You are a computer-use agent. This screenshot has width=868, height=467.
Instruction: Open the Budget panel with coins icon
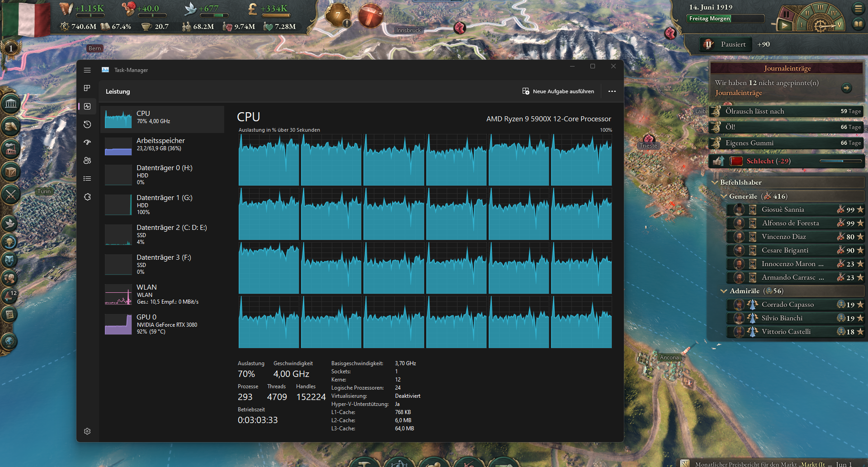tap(11, 126)
